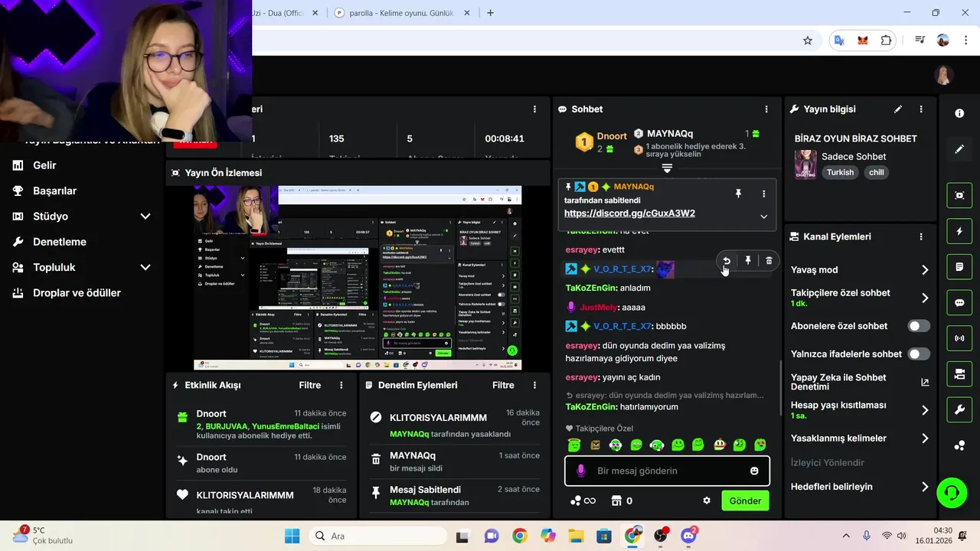The height and width of the screenshot is (551, 980).
Task: Open the Denetleme menu item
Action: click(59, 242)
